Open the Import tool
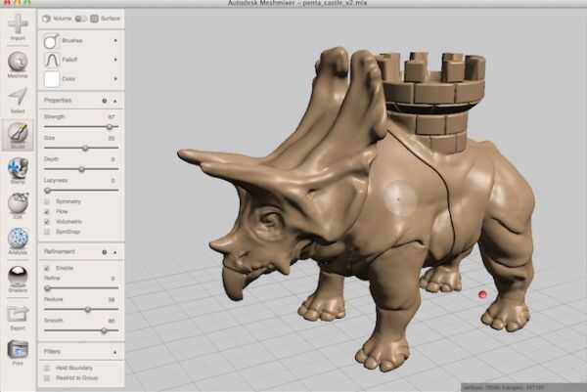587x392 pixels. [x=18, y=26]
